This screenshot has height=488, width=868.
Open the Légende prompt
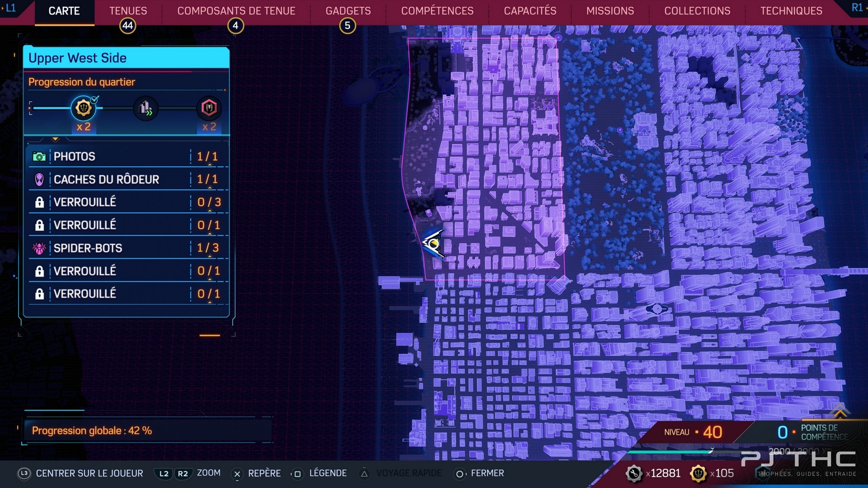[328, 473]
